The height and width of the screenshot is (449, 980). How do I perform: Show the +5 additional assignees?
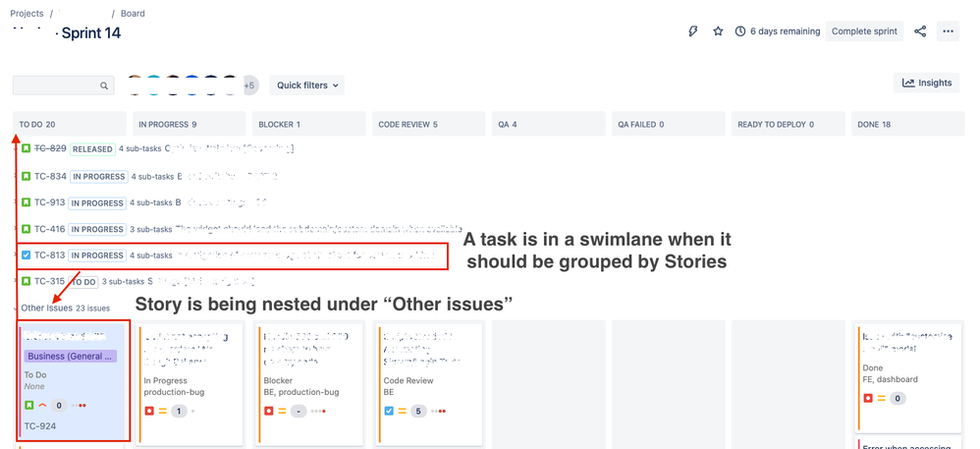249,85
